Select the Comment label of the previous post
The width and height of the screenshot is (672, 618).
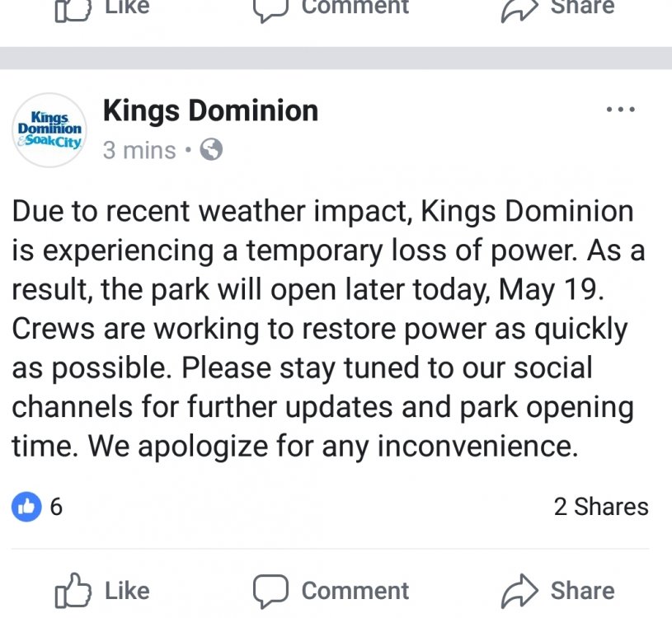pyautogui.click(x=355, y=7)
